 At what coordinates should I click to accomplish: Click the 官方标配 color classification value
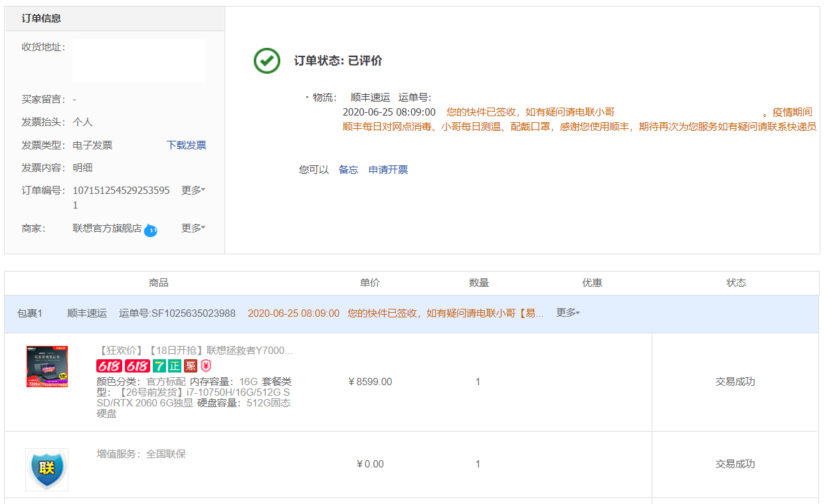tap(166, 382)
